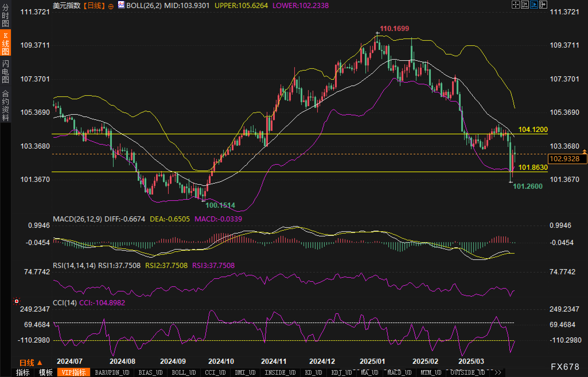Click the crosshair cursor icon at top right

coord(515,5)
